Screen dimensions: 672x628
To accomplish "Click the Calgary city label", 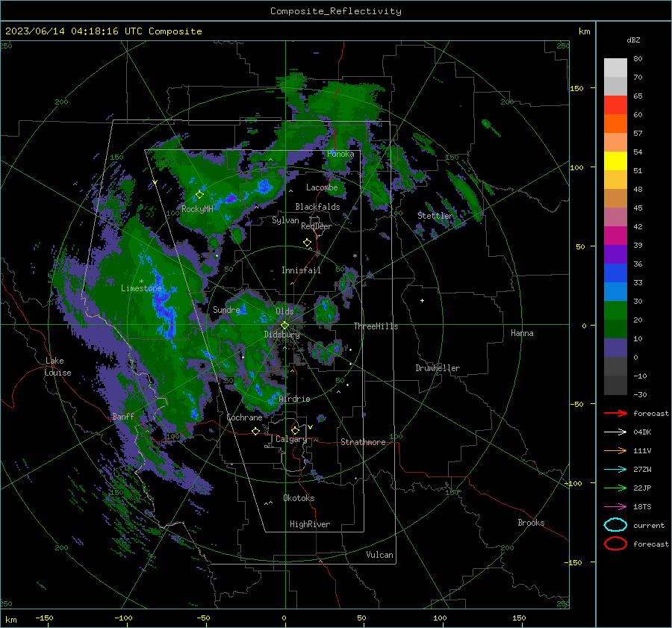I will (291, 439).
